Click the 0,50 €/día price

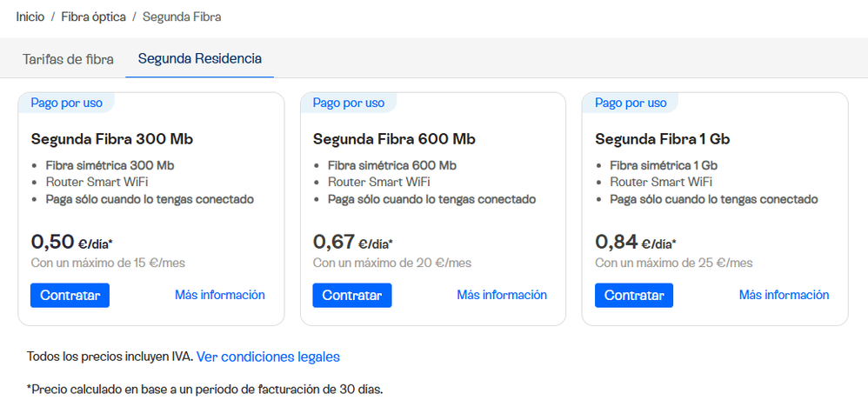[x=72, y=242]
